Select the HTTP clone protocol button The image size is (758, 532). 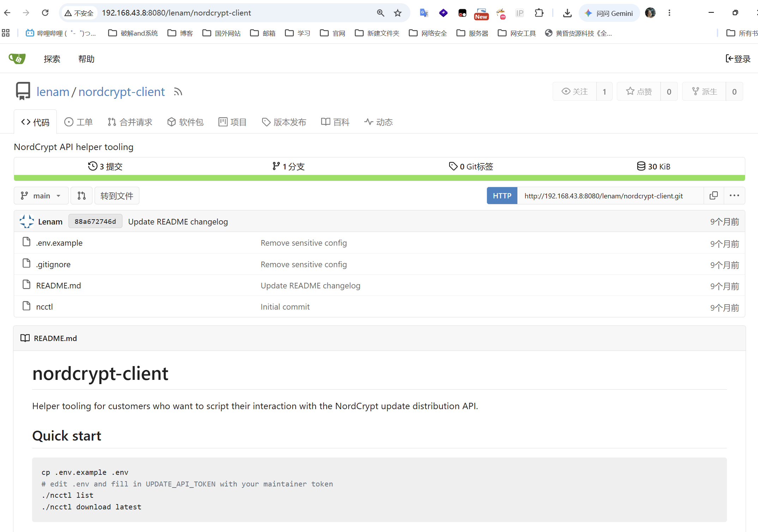pos(502,196)
